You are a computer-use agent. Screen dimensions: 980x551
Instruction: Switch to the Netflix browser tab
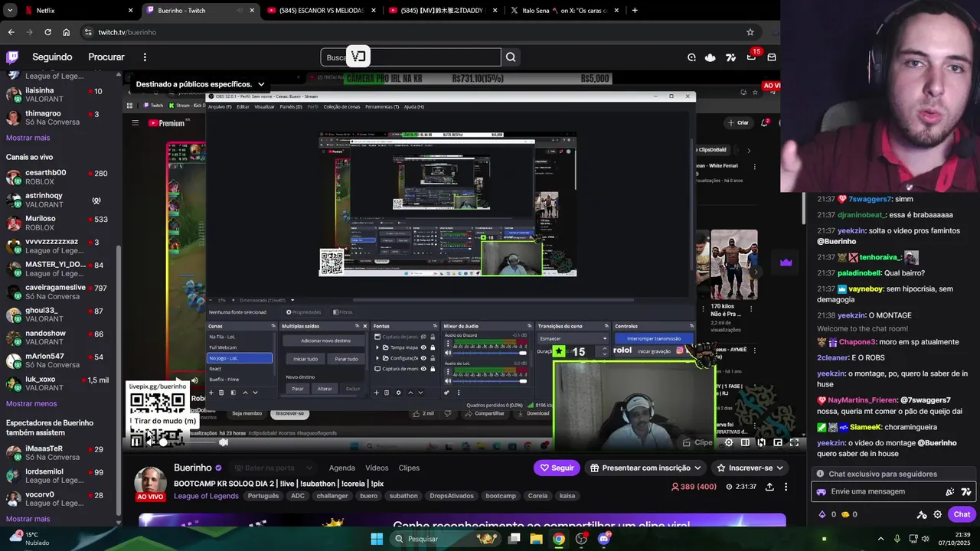69,11
